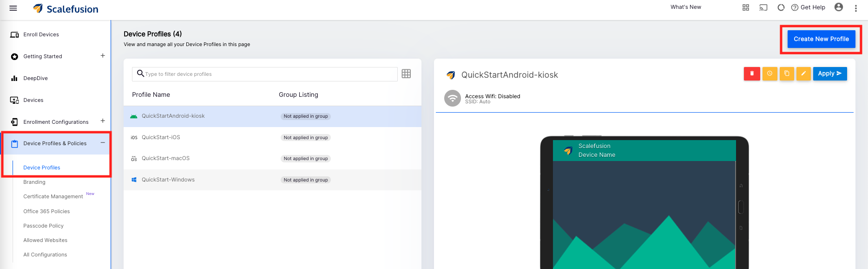Open Allowed Websites submenu item
Viewport: 868px width, 269px height.
point(45,240)
